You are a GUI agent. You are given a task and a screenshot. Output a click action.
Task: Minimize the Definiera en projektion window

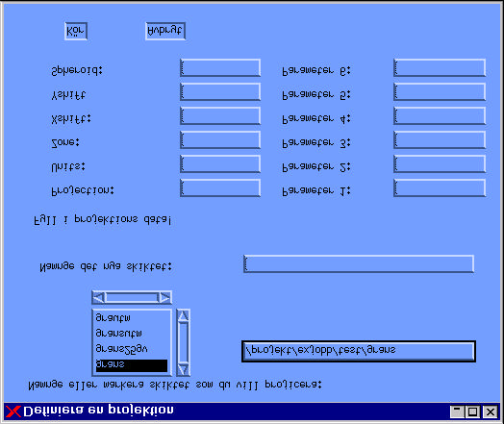point(458,412)
